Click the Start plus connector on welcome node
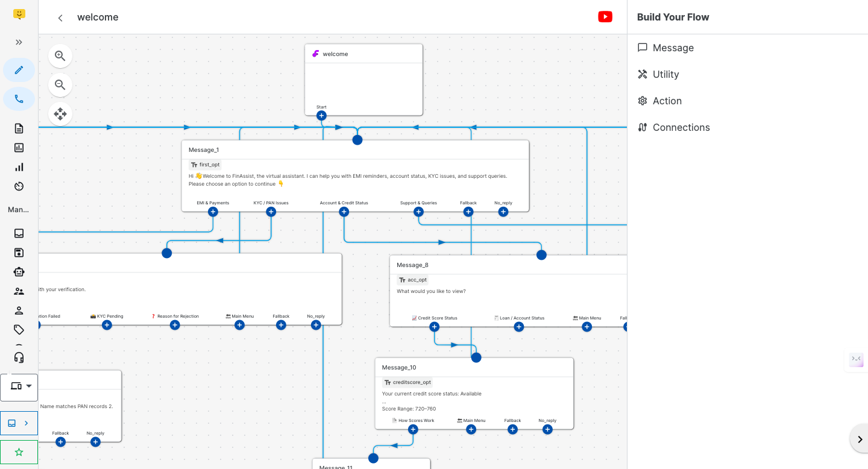Viewport: 868px width, 469px height. (321, 115)
